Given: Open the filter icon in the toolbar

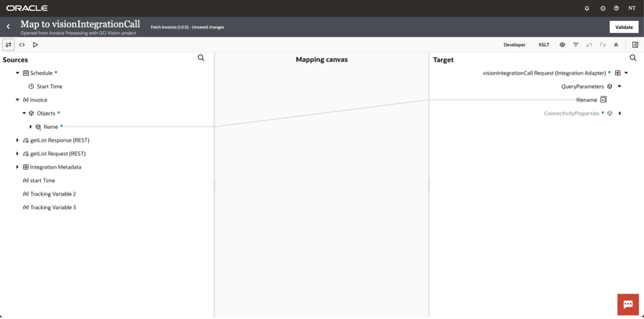Looking at the screenshot, I should tap(576, 45).
